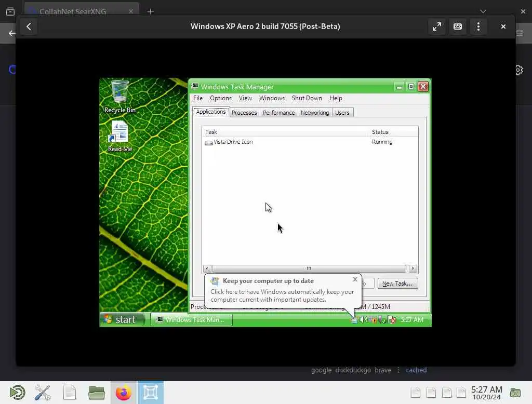This screenshot has width=532, height=404.
Task: Open the settings gear in browser page
Action: pyautogui.click(x=519, y=70)
